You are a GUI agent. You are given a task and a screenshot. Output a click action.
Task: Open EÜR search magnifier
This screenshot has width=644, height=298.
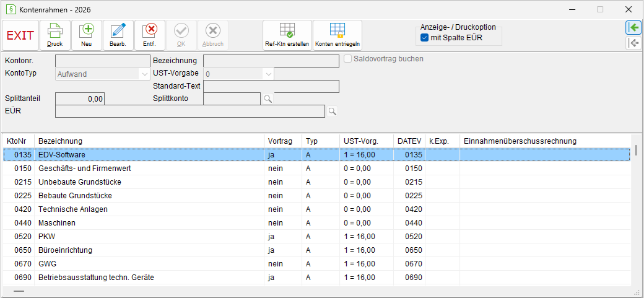click(x=332, y=111)
